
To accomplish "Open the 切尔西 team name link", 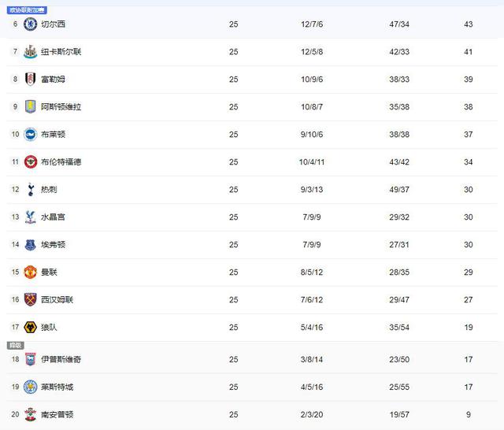I will point(54,24).
